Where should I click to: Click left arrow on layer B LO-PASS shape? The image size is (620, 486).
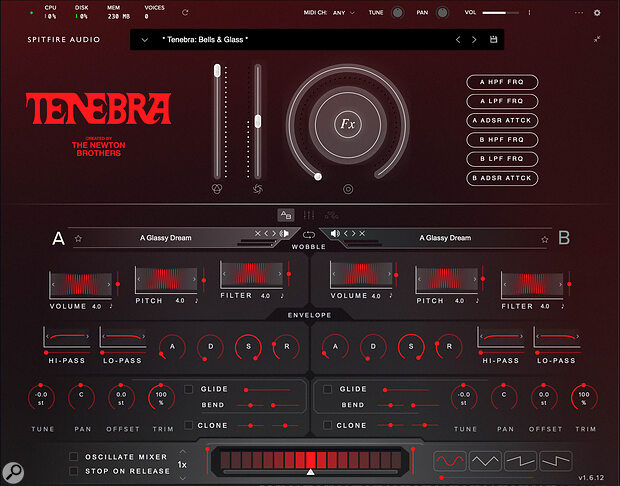tap(537, 337)
